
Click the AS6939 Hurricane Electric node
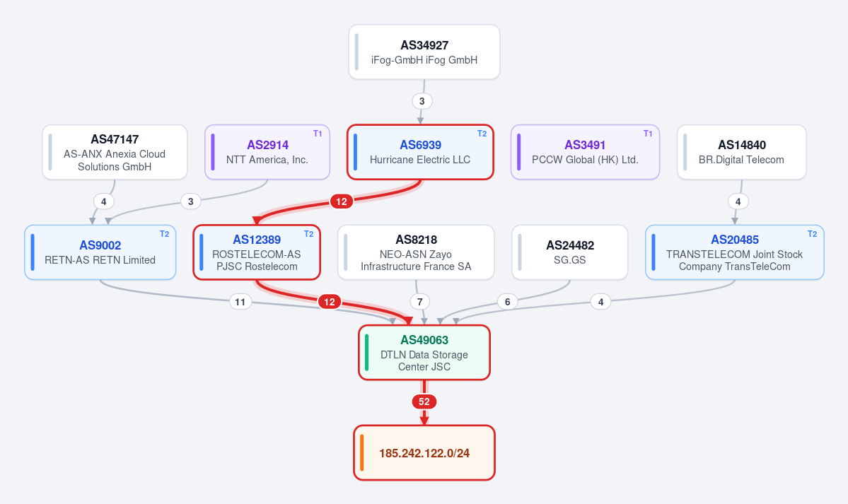pos(420,152)
